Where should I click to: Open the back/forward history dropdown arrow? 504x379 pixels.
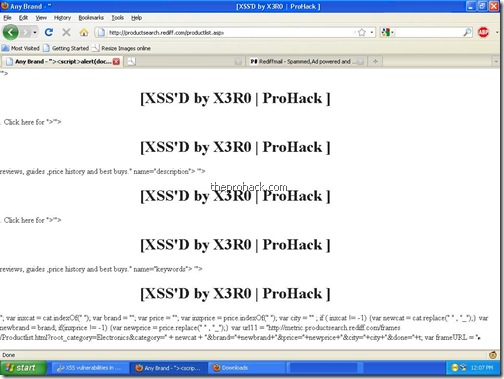click(x=35, y=32)
